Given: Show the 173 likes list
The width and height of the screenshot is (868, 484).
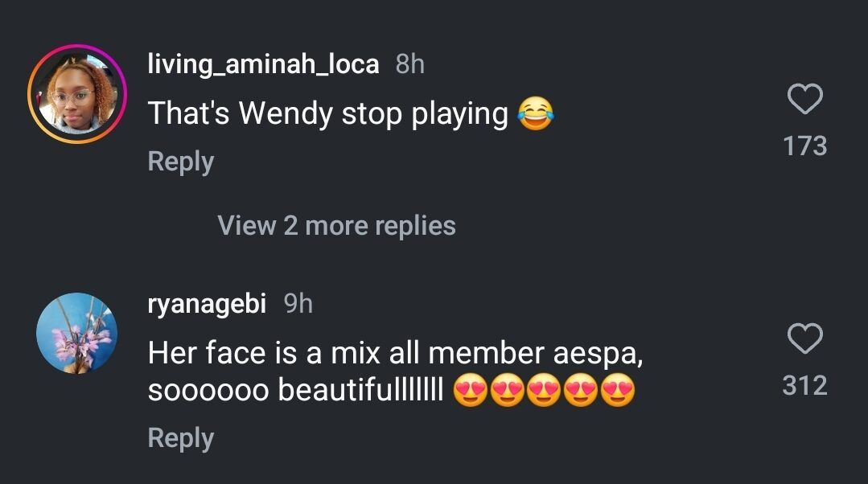Looking at the screenshot, I should (804, 146).
